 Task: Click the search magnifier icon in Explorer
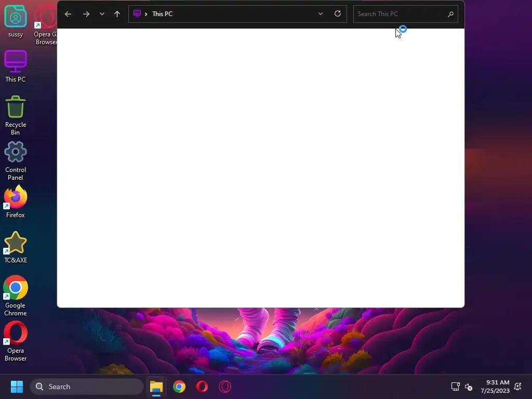click(x=450, y=14)
